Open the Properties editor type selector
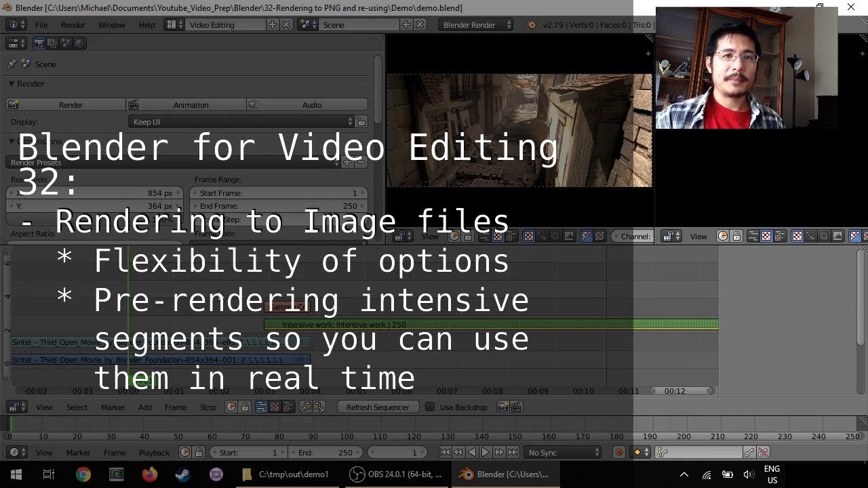This screenshot has width=868, height=488. pyautogui.click(x=15, y=43)
